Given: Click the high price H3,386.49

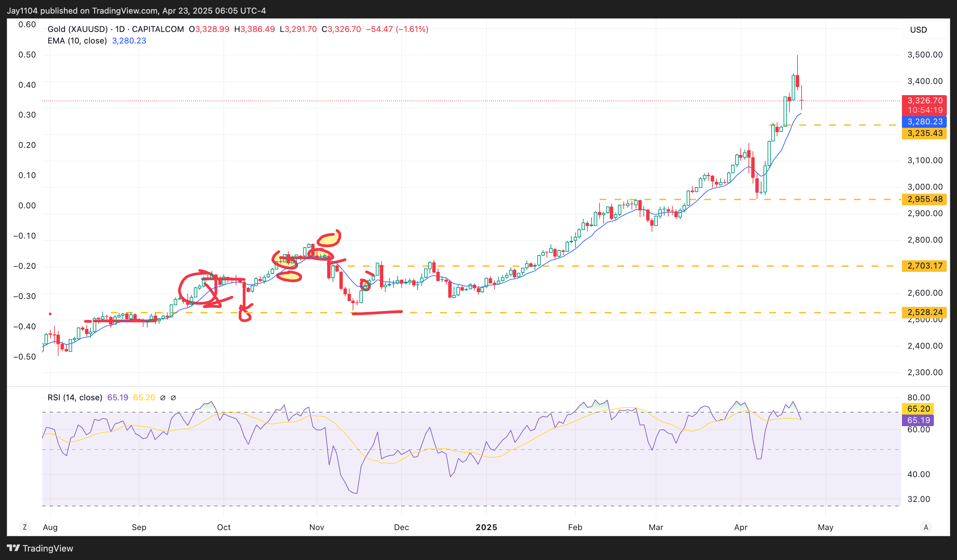Looking at the screenshot, I should click(x=254, y=29).
